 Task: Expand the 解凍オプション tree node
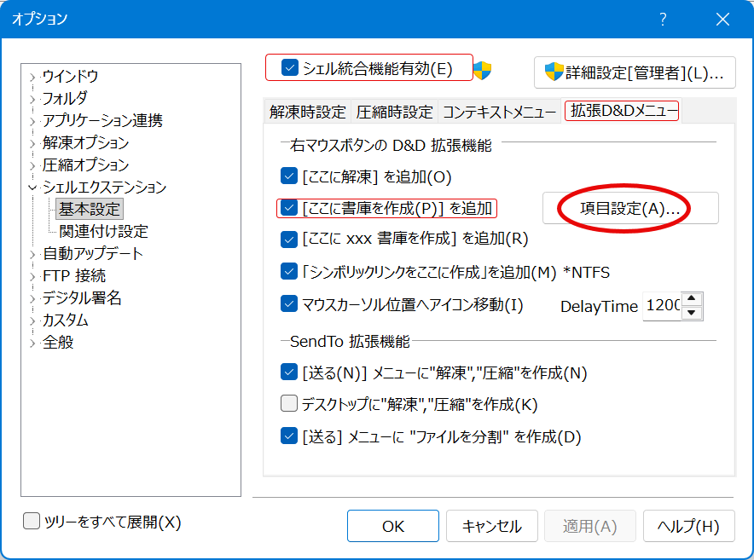point(32,145)
